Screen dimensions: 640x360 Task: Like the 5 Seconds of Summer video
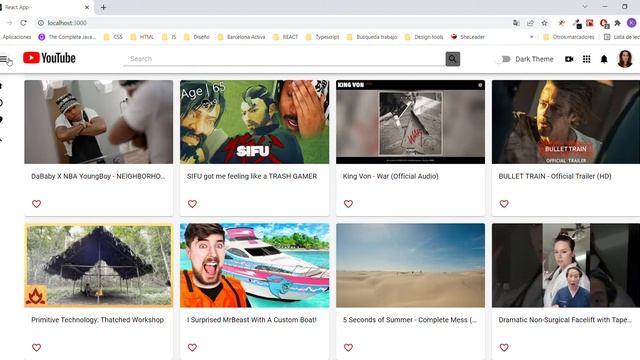(x=348, y=347)
